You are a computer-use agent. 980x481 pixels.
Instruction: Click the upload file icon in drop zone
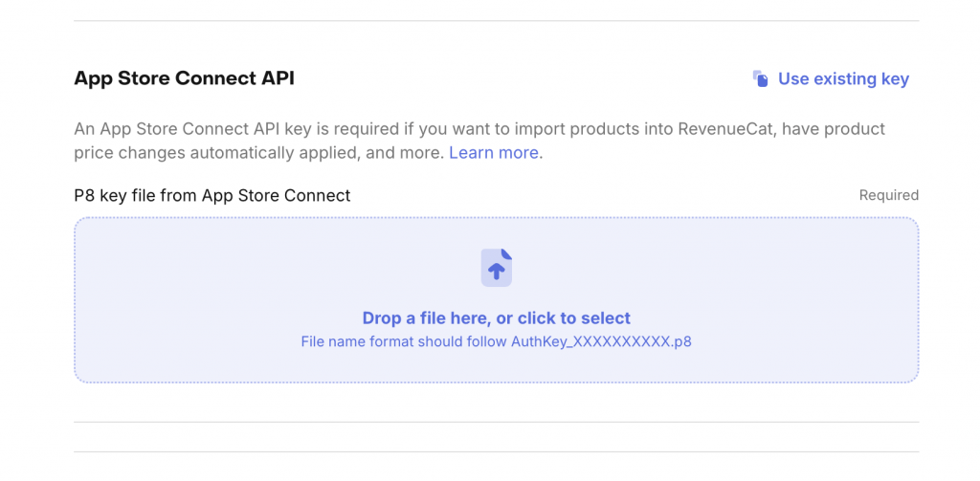click(496, 268)
